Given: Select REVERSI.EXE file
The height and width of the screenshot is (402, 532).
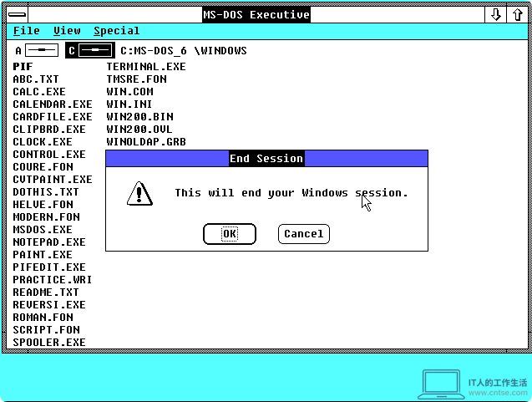Looking at the screenshot, I should (x=48, y=305).
